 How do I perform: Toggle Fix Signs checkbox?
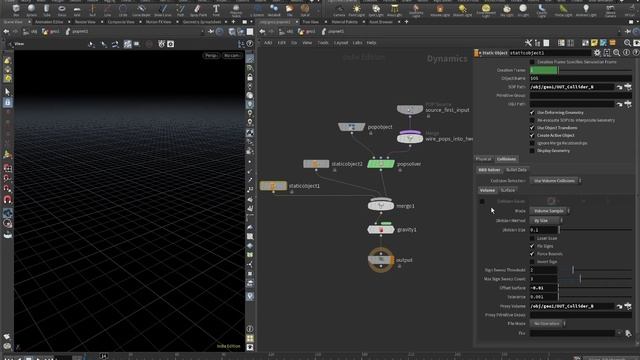532,246
